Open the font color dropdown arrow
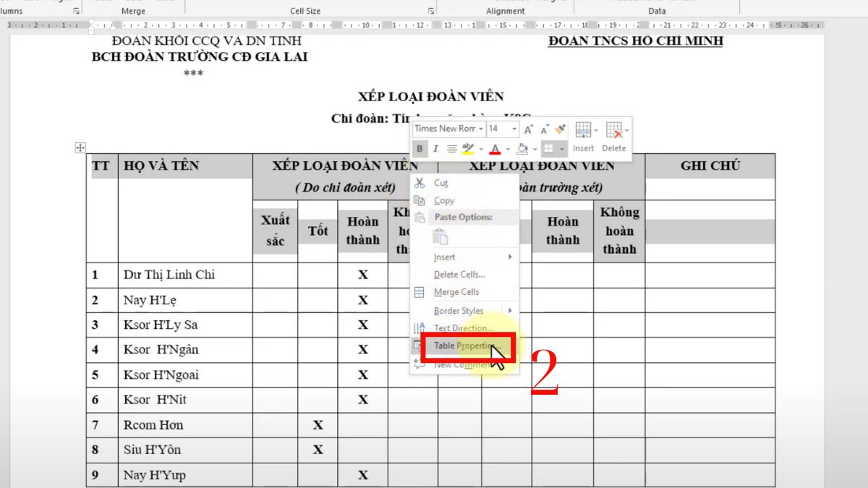868x488 pixels. [508, 150]
